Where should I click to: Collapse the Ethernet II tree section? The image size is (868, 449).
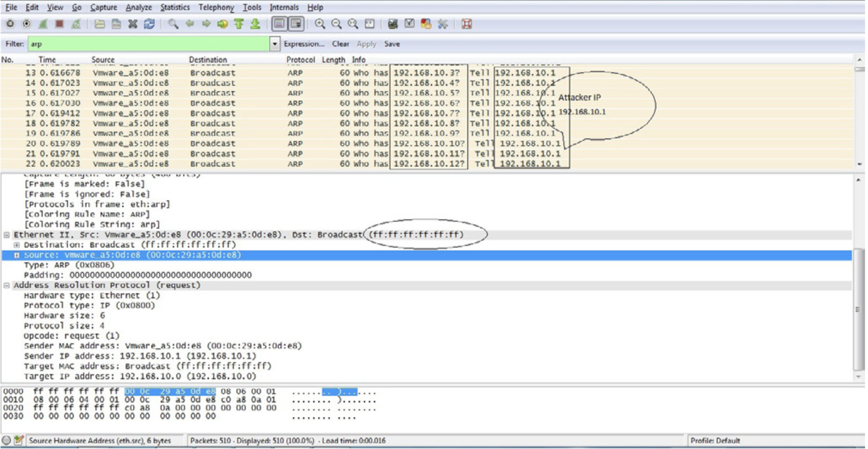point(7,235)
